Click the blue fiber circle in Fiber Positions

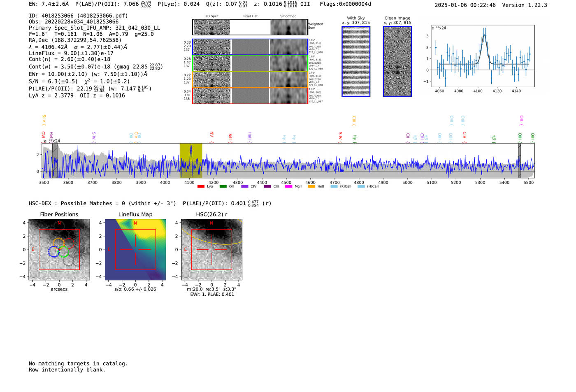point(54,251)
